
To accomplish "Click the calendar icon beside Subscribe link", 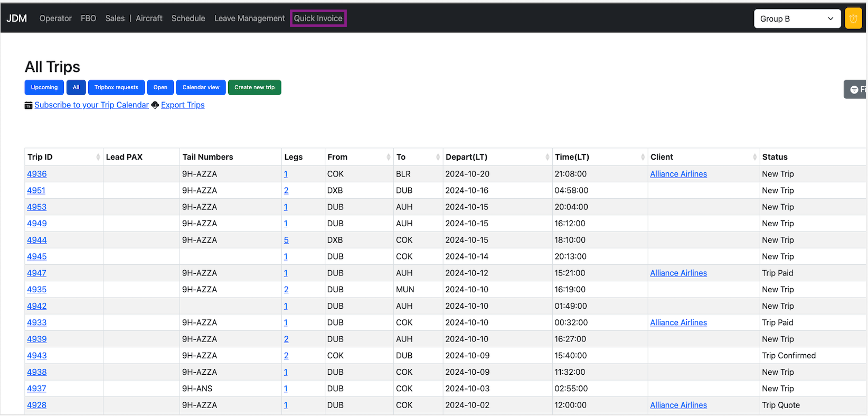I will tap(29, 105).
